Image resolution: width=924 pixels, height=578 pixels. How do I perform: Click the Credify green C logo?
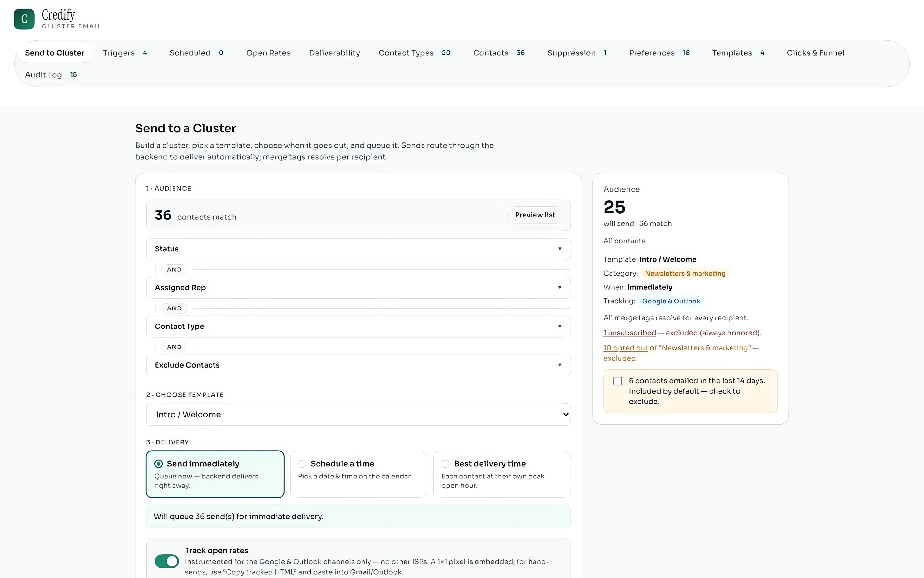[x=24, y=19]
